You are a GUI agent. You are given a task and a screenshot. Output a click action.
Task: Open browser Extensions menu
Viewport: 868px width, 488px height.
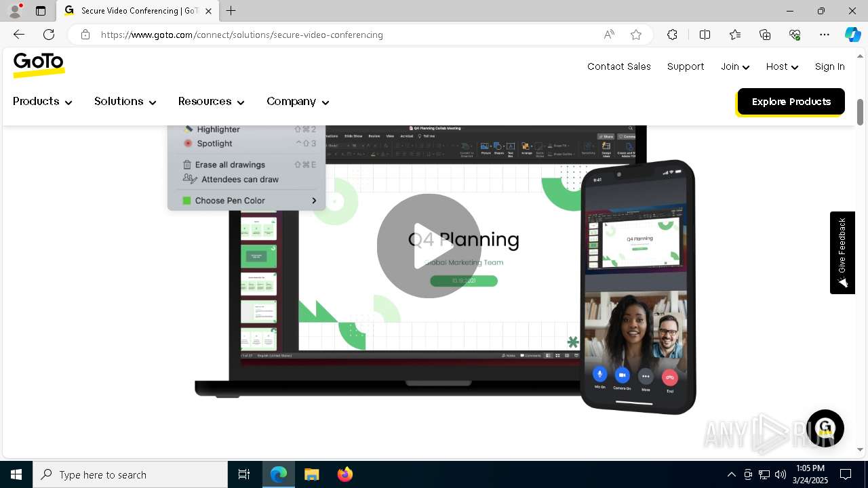click(x=672, y=35)
